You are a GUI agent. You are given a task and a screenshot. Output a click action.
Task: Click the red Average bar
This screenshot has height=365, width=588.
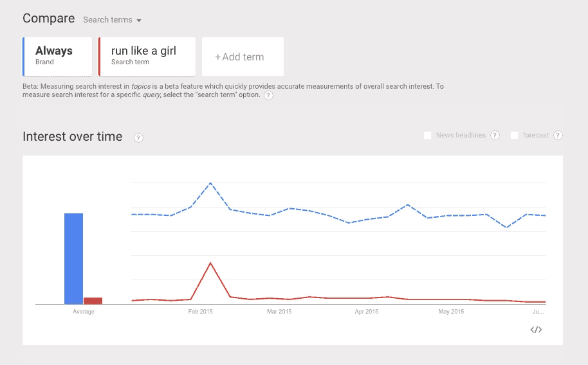93,301
